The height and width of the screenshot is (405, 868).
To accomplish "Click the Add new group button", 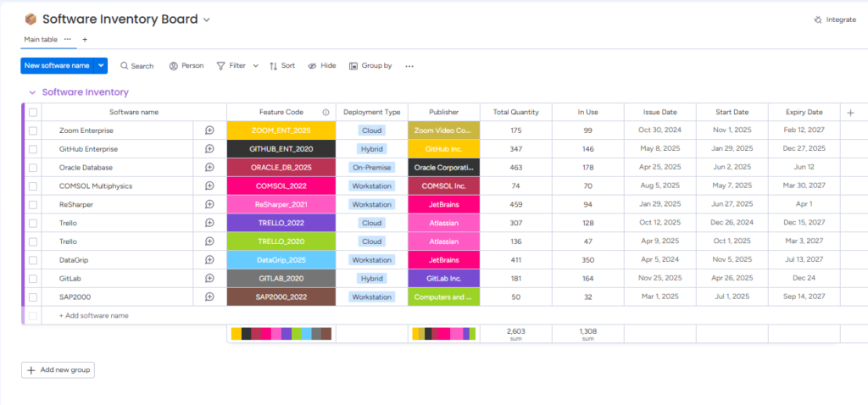I will coord(58,370).
